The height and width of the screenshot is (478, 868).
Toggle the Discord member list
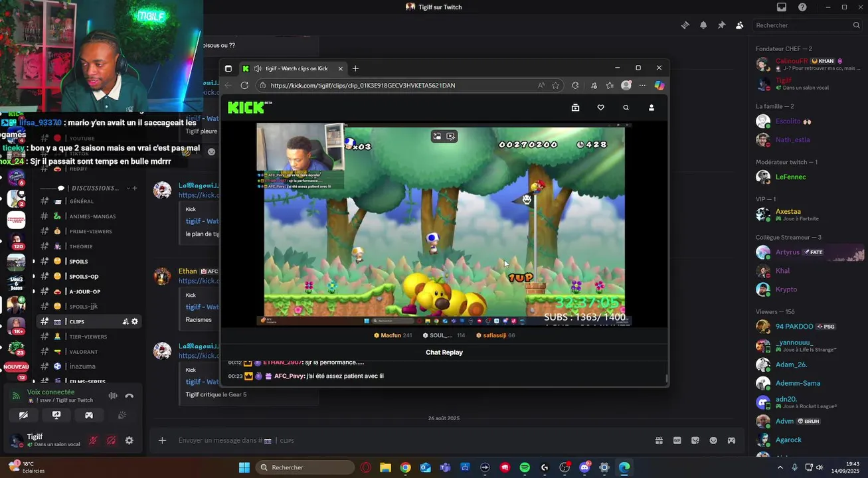tap(739, 25)
